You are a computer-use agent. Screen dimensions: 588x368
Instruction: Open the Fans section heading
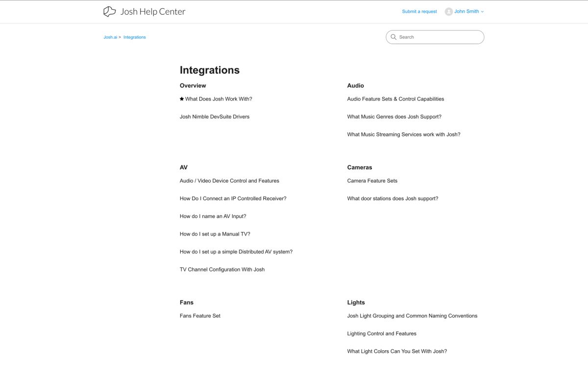click(x=187, y=302)
